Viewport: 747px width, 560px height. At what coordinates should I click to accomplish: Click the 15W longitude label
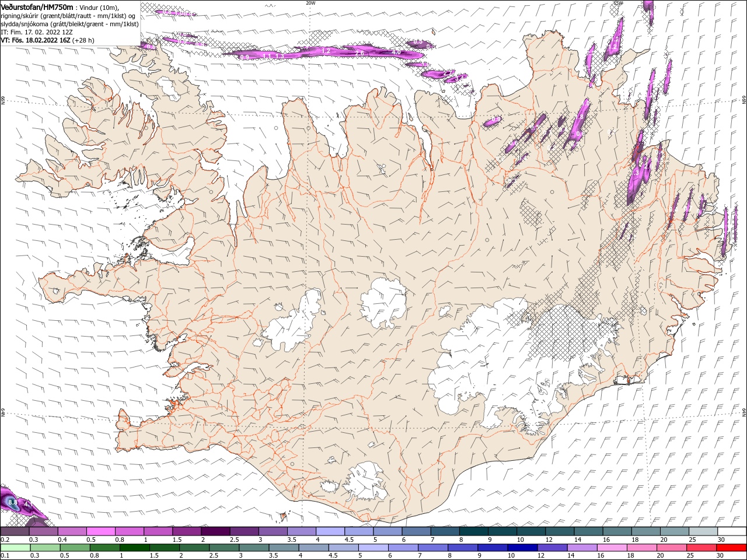pyautogui.click(x=618, y=3)
